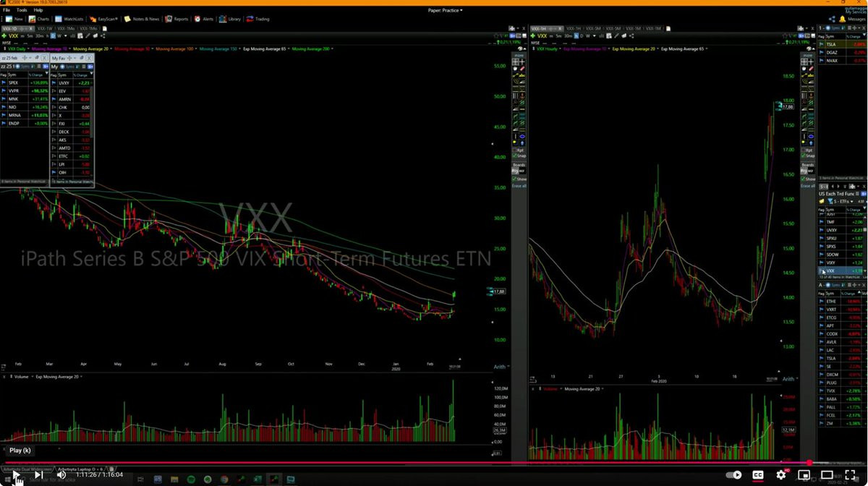Select the blue up-arrow drawing tool in middle toolbar
The image size is (868, 486).
[x=522, y=143]
